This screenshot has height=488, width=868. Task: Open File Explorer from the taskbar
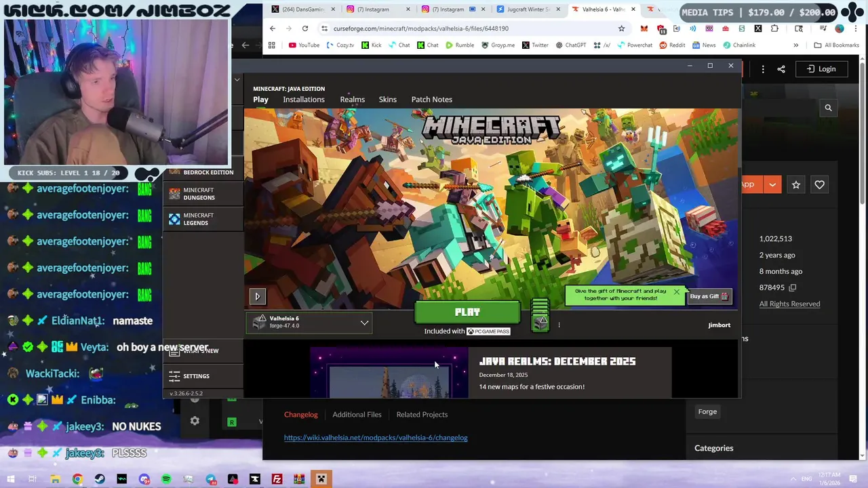[x=56, y=479]
